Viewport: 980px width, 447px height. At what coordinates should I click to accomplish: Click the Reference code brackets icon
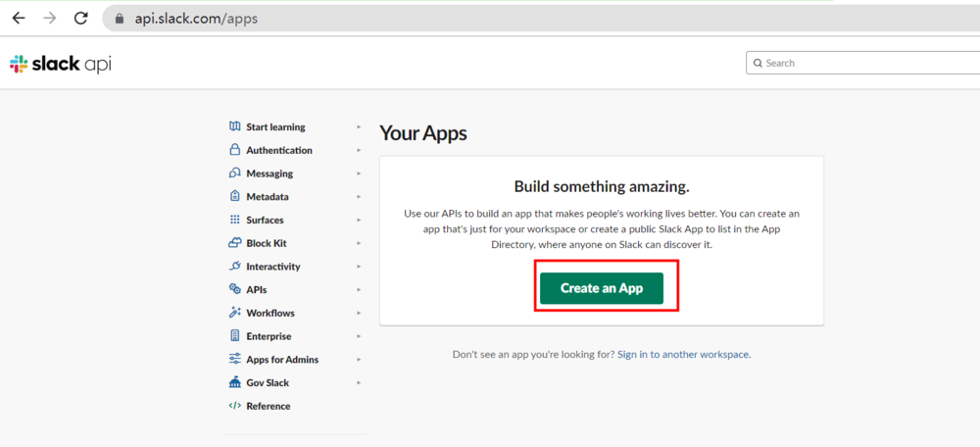pos(235,406)
